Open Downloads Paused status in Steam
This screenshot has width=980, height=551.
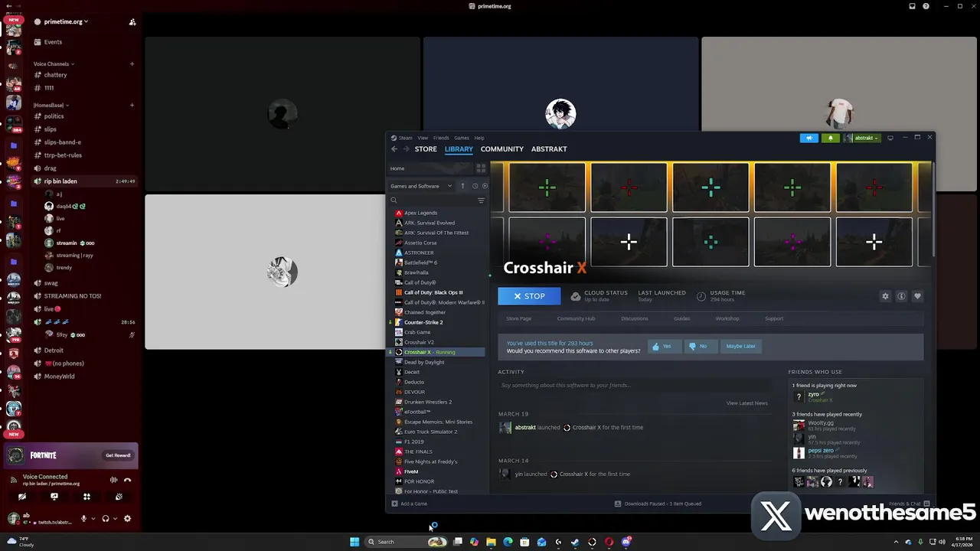[x=658, y=504]
